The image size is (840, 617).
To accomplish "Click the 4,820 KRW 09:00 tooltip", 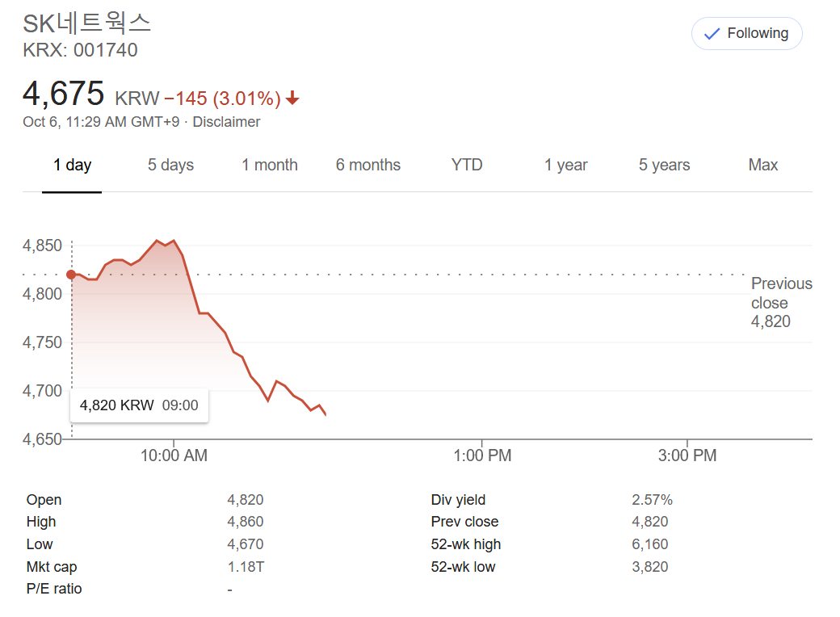I will click(139, 405).
